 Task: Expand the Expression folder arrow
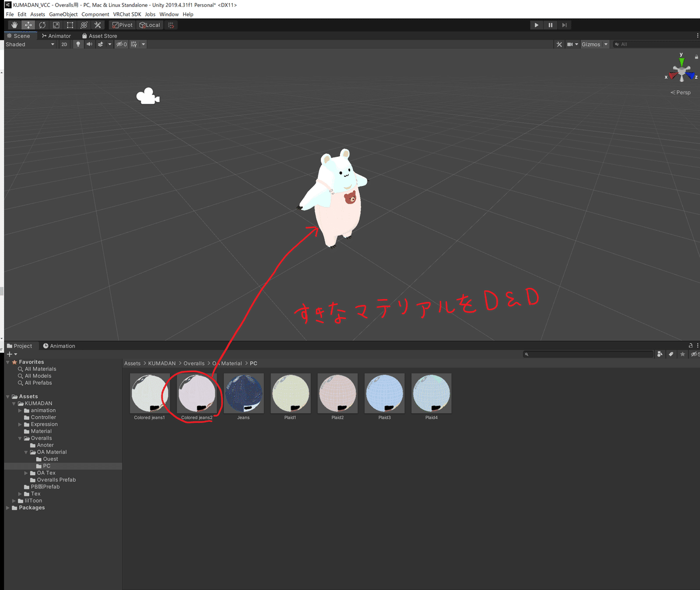(20, 424)
